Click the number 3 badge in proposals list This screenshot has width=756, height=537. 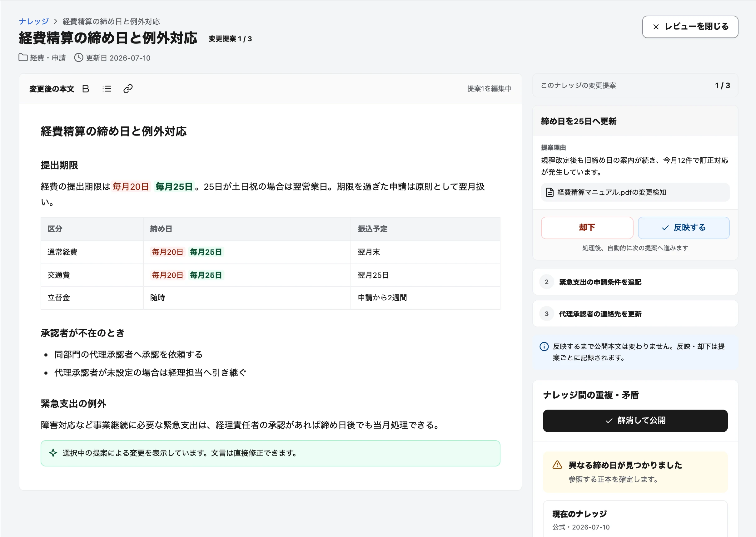pos(547,314)
